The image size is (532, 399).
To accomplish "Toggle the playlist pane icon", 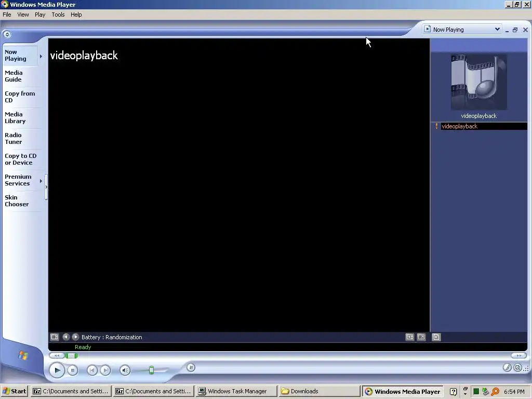I will [x=436, y=337].
